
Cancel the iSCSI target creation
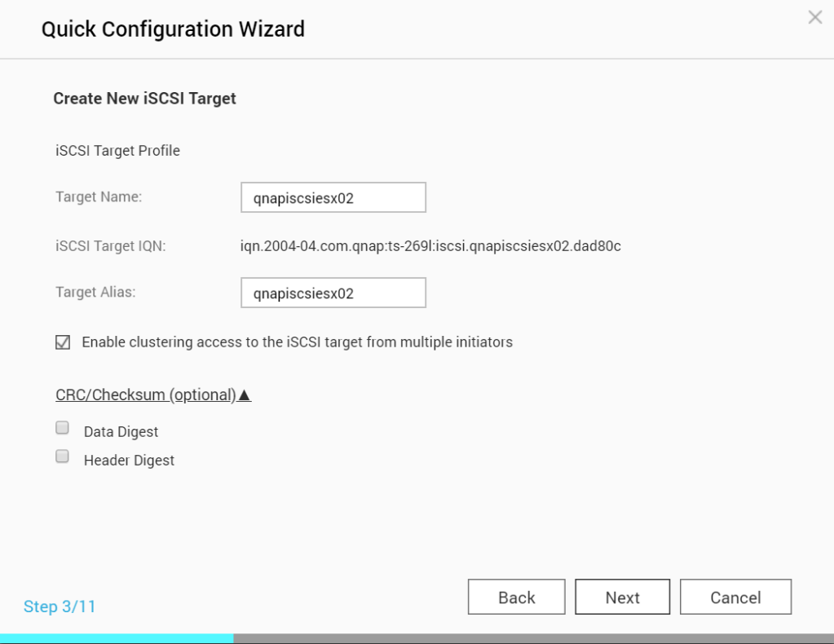(x=735, y=598)
